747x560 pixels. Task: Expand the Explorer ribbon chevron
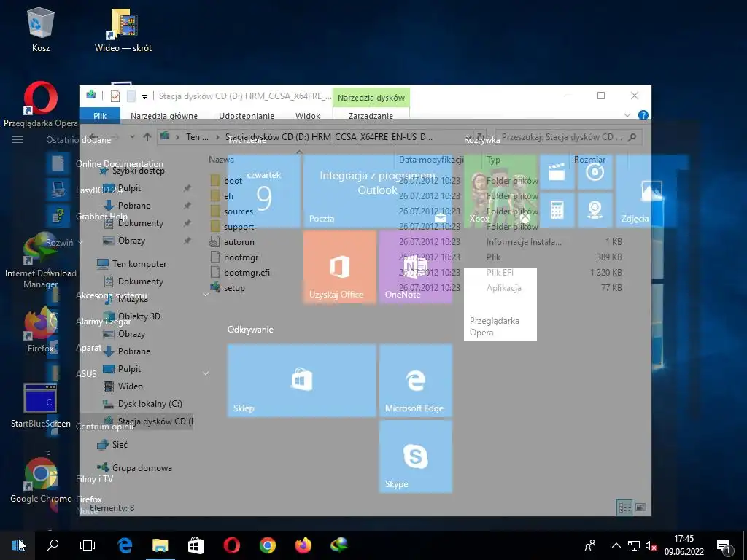tap(627, 115)
